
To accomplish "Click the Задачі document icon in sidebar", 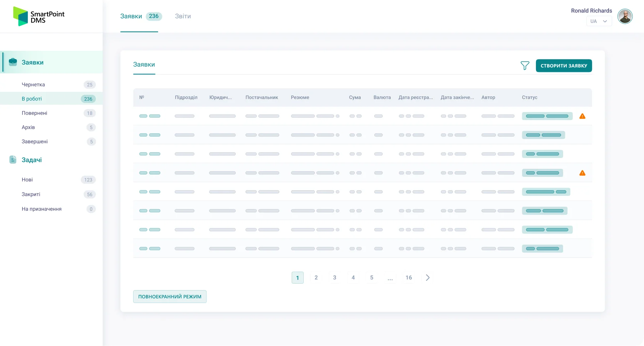I will point(13,160).
